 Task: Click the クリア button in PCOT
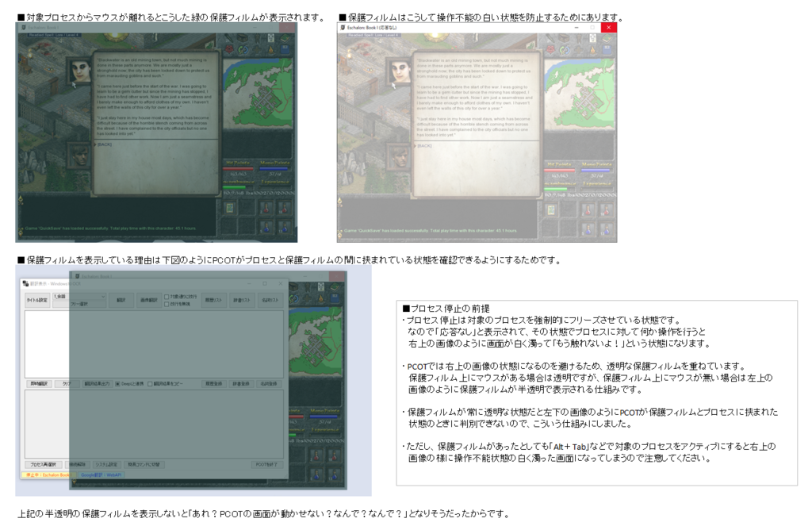tap(67, 384)
